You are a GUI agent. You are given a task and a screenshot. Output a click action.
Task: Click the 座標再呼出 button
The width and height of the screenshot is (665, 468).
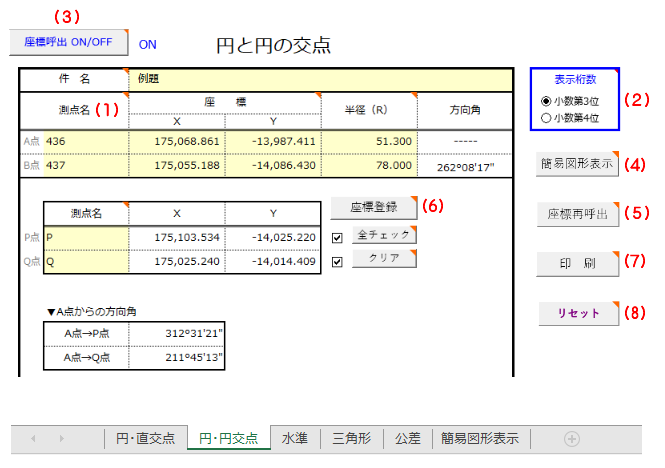coord(577,212)
